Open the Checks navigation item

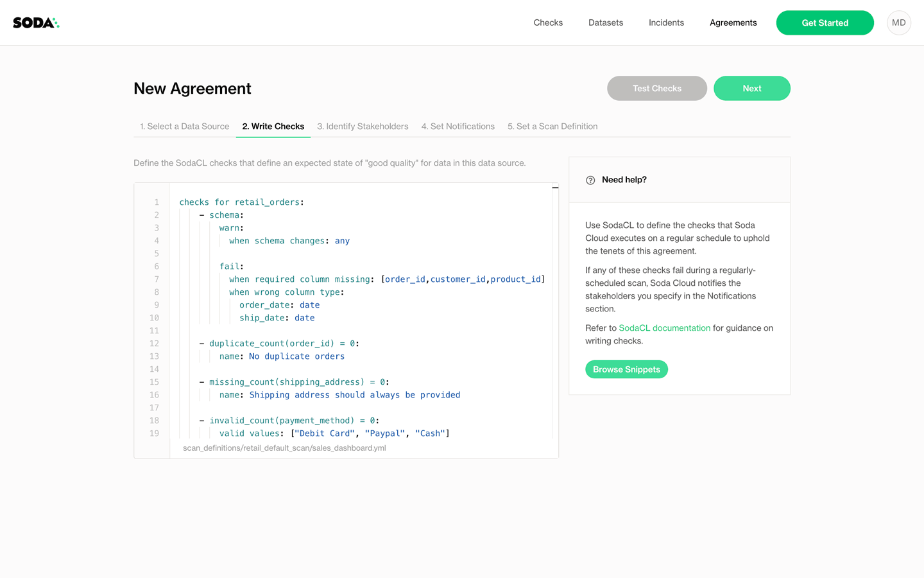[x=548, y=22]
